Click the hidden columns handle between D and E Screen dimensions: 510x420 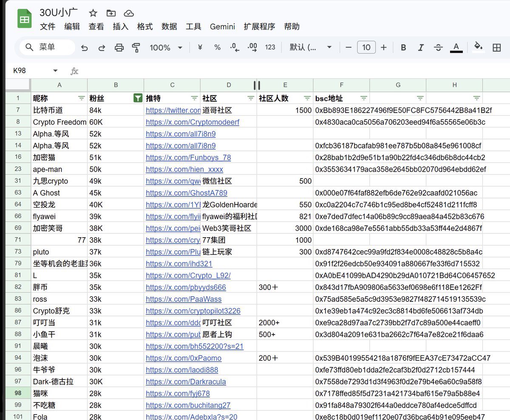(257, 85)
